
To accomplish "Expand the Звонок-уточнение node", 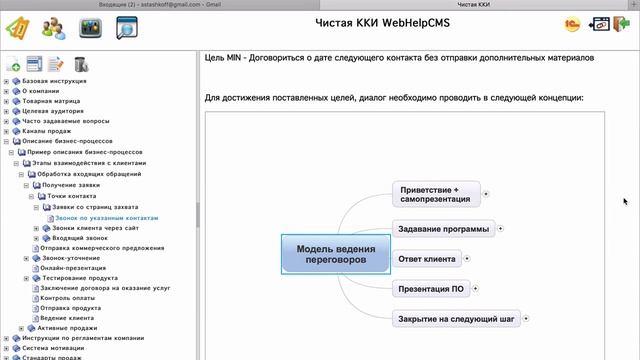I will tap(26, 258).
